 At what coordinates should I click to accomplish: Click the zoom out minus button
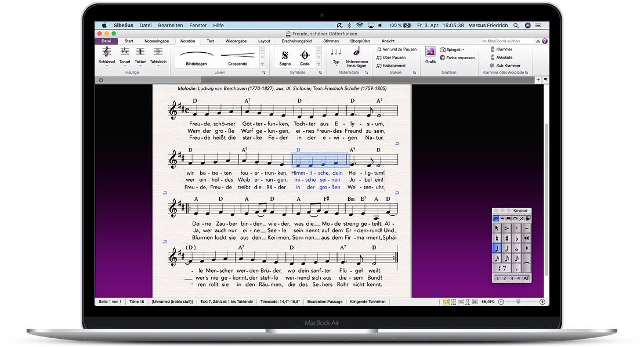point(501,302)
